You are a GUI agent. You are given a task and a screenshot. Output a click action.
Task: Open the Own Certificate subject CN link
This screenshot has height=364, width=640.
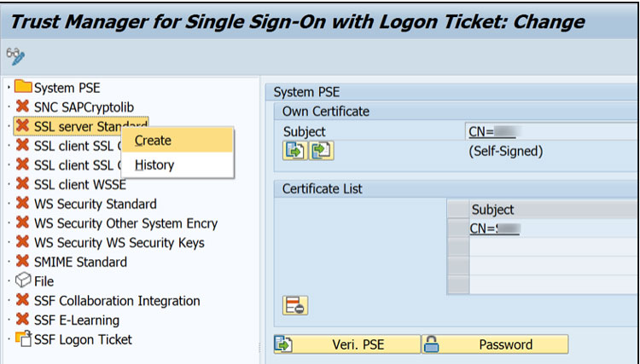click(492, 132)
